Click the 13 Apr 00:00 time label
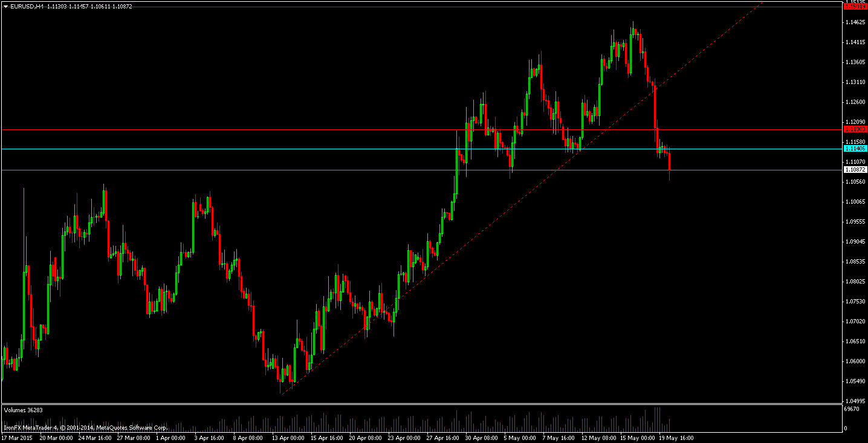Viewport: 868px width, 443px height. [288, 438]
